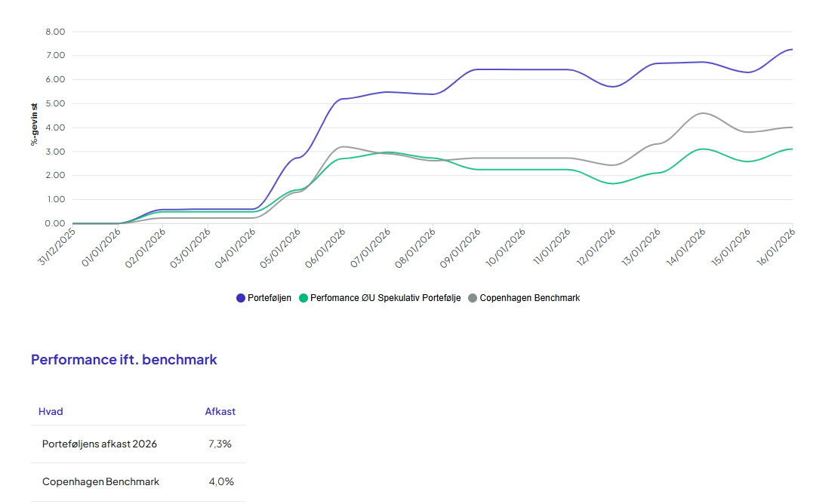Select the 31/12/2025 x-axis date label
The width and height of the screenshot is (838, 504).
click(58, 247)
